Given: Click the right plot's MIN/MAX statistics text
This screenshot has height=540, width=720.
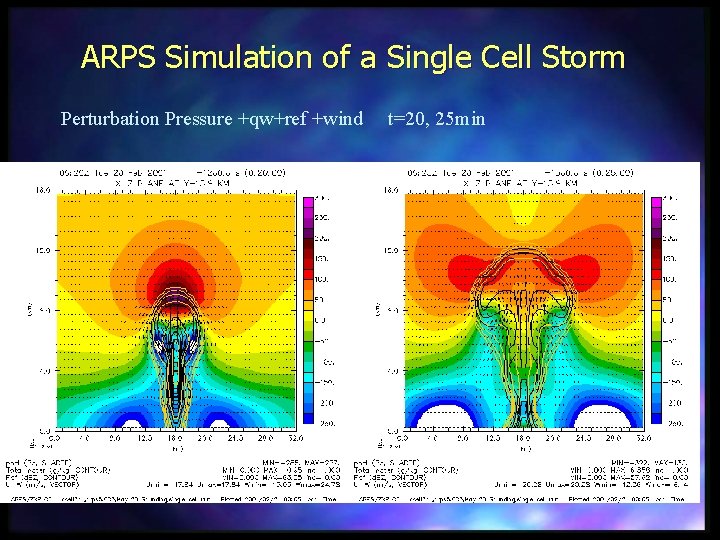Looking at the screenshot, I should click(x=591, y=473).
